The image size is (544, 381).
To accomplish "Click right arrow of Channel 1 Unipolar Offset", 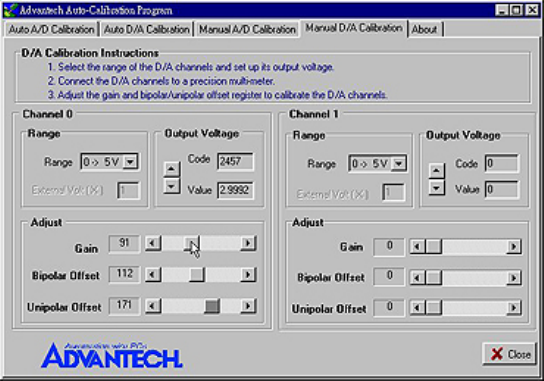I will [513, 307].
